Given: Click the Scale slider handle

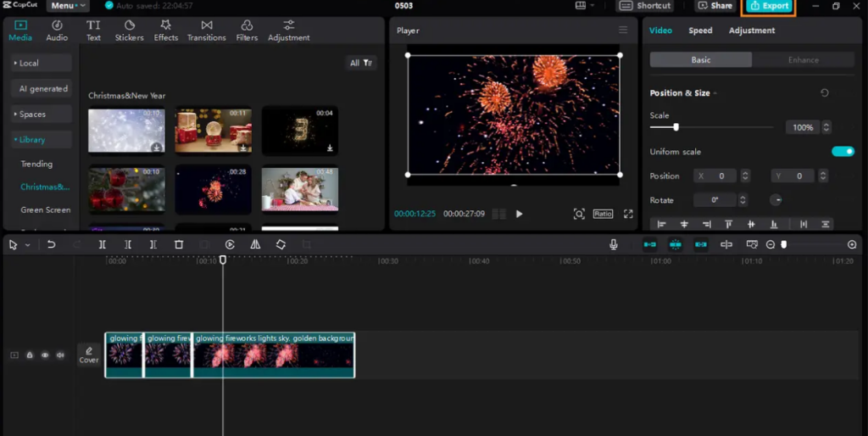Looking at the screenshot, I should coord(676,127).
